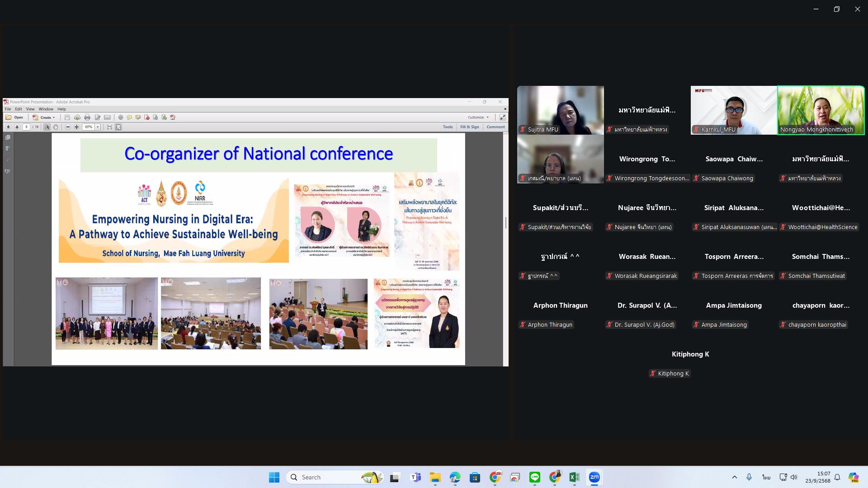The width and height of the screenshot is (868, 488).
Task: Open the Bookmarks side panel
Action: point(8,149)
